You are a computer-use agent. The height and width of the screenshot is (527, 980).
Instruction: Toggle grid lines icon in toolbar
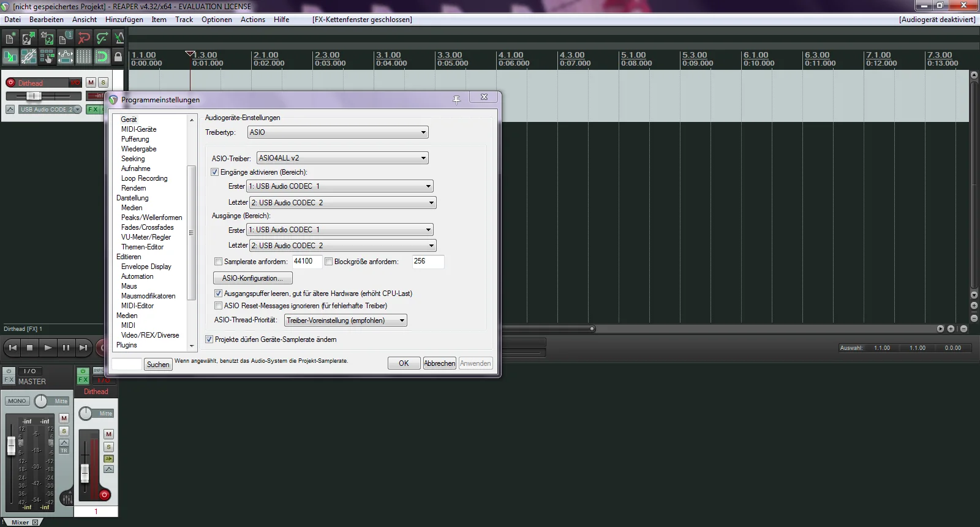pos(83,57)
